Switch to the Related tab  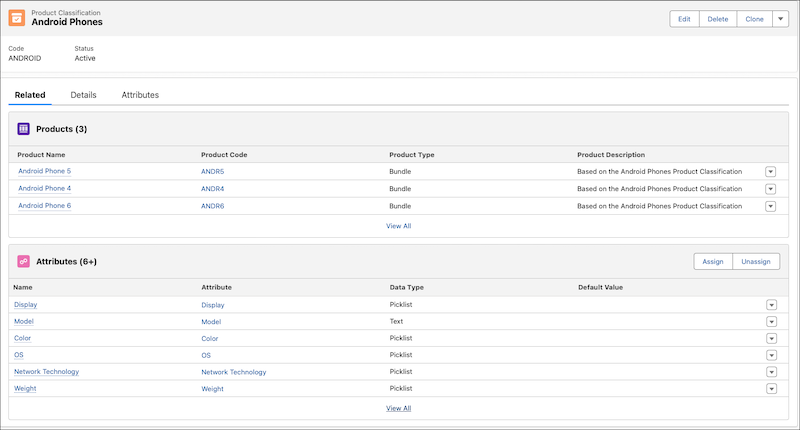point(30,95)
